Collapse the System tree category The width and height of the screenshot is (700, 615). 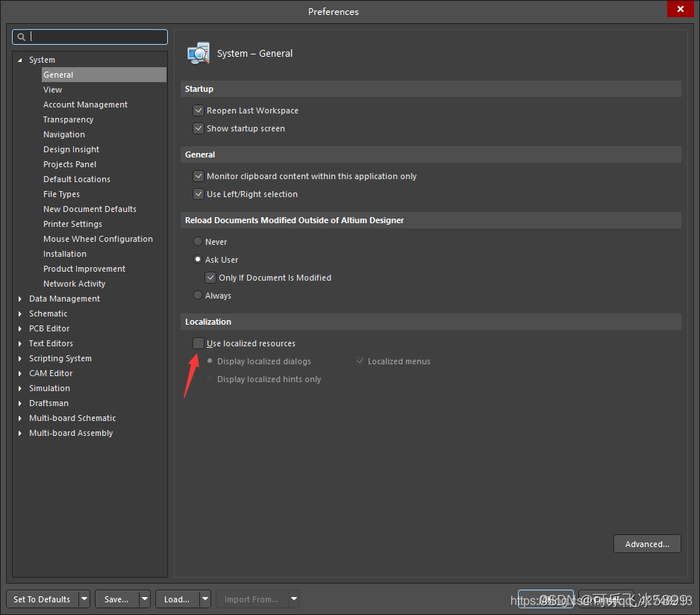pos(21,60)
